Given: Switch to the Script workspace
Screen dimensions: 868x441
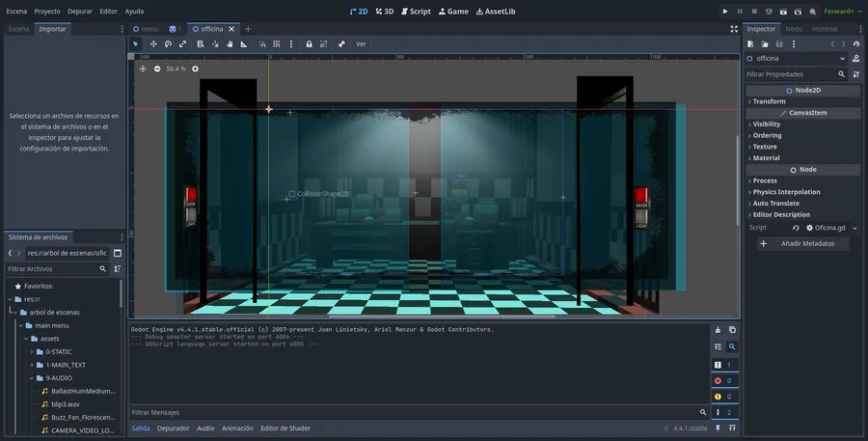Looking at the screenshot, I should [x=415, y=11].
